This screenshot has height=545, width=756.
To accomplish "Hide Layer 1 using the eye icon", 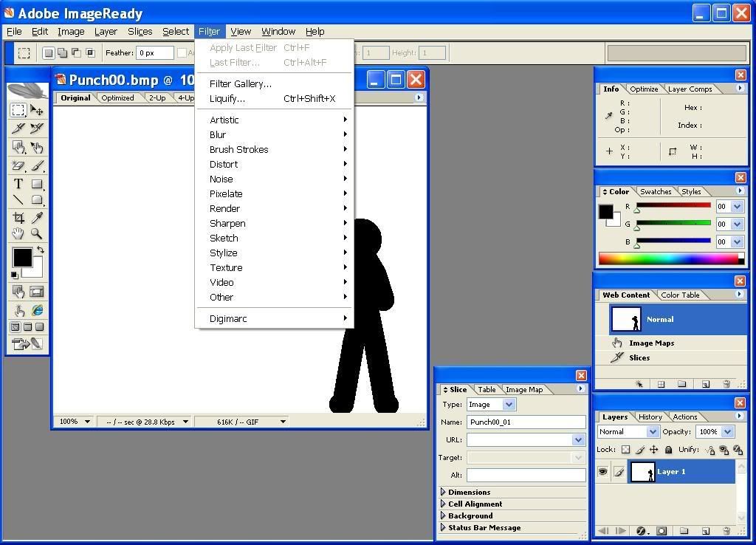I will [x=603, y=472].
